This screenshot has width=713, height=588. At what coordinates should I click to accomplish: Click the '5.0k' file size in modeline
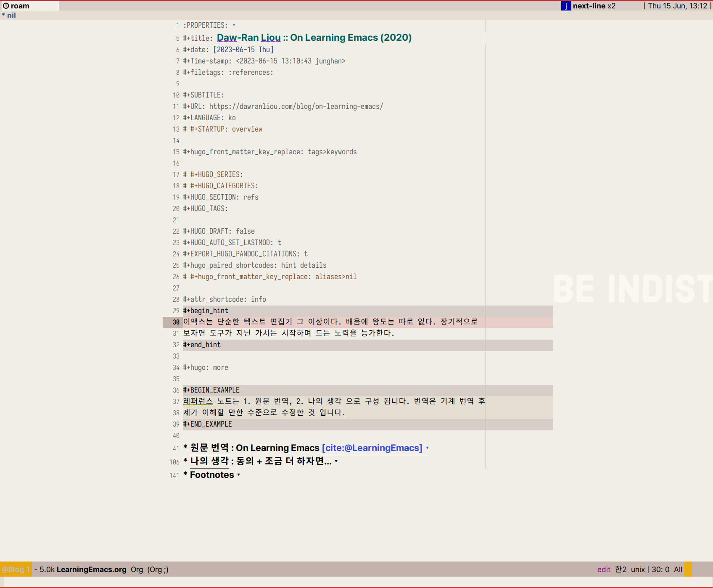point(47,570)
